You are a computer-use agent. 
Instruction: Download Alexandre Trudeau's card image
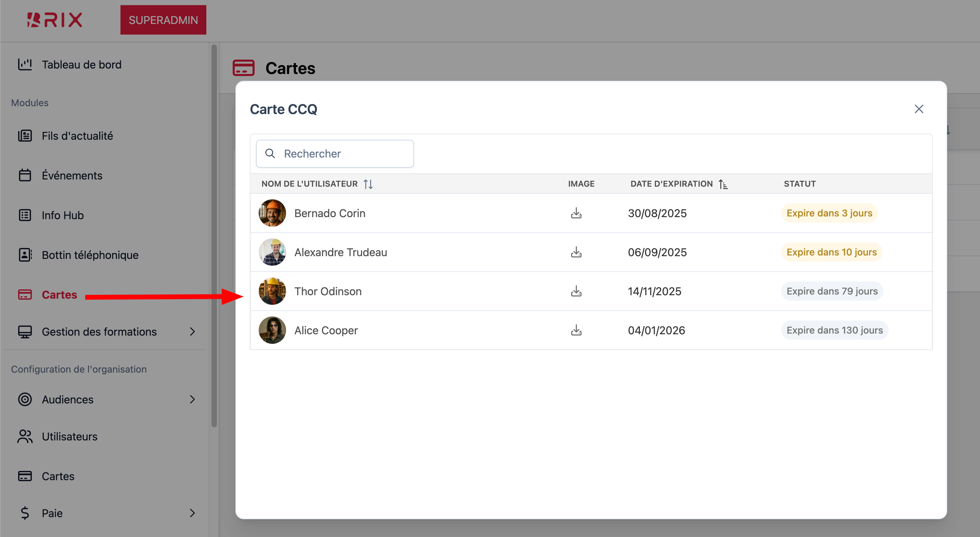point(576,252)
